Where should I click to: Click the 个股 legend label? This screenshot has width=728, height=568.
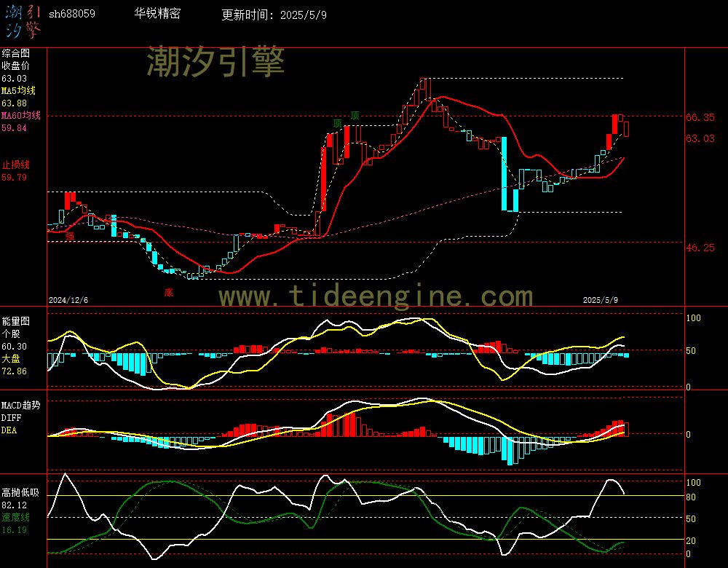pos(11,334)
